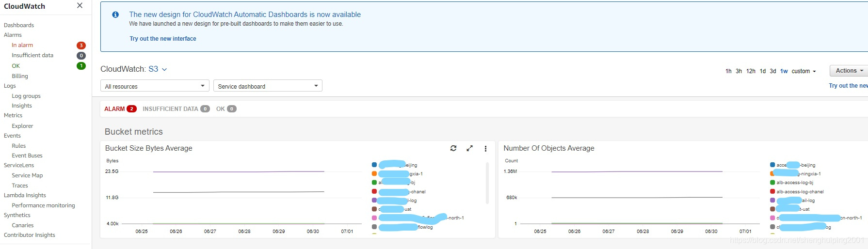Open Synthetics in sidebar
Screen dimensions: 868x249
17,215
